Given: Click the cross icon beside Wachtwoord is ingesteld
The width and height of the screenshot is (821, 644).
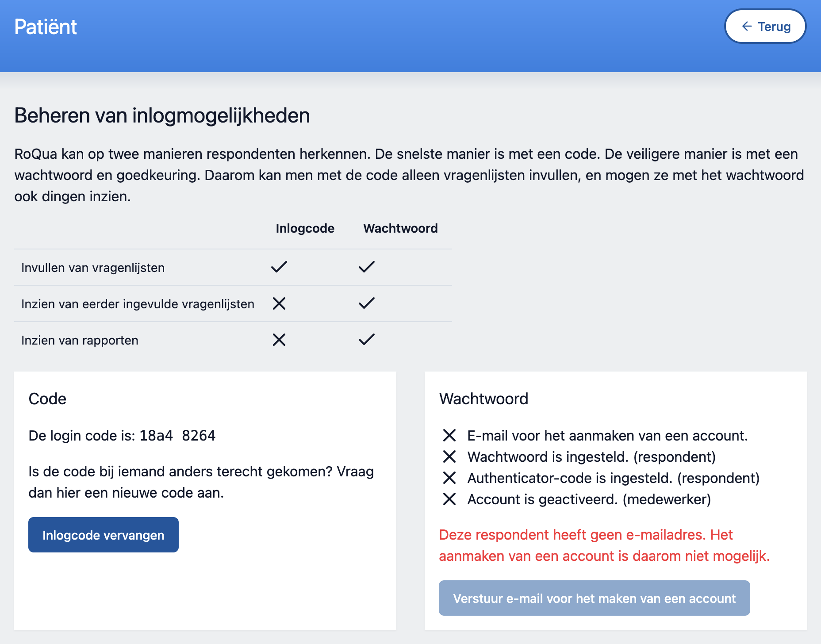Looking at the screenshot, I should click(x=449, y=457).
